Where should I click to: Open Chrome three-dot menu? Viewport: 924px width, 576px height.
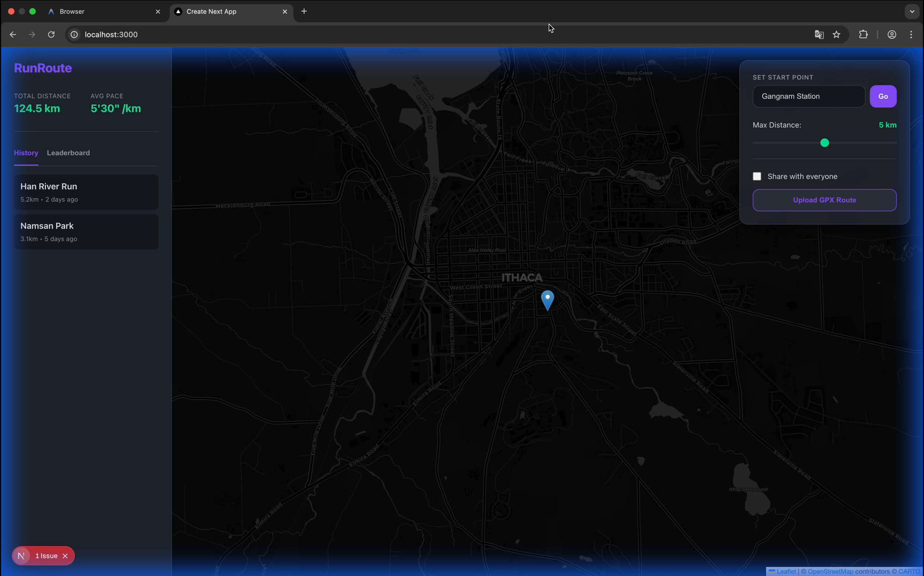coord(911,35)
